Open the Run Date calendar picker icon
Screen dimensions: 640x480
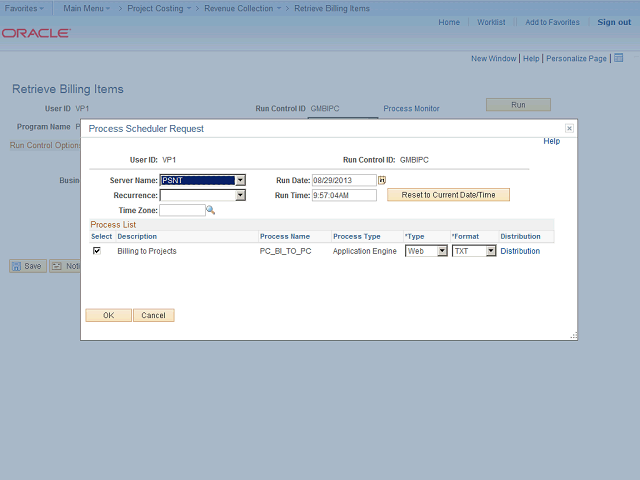[382, 180]
